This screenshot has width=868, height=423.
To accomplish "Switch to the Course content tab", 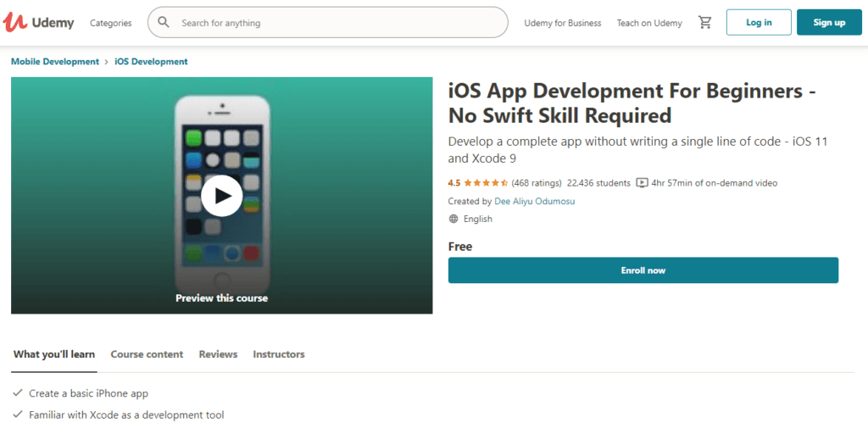I will tap(147, 354).
